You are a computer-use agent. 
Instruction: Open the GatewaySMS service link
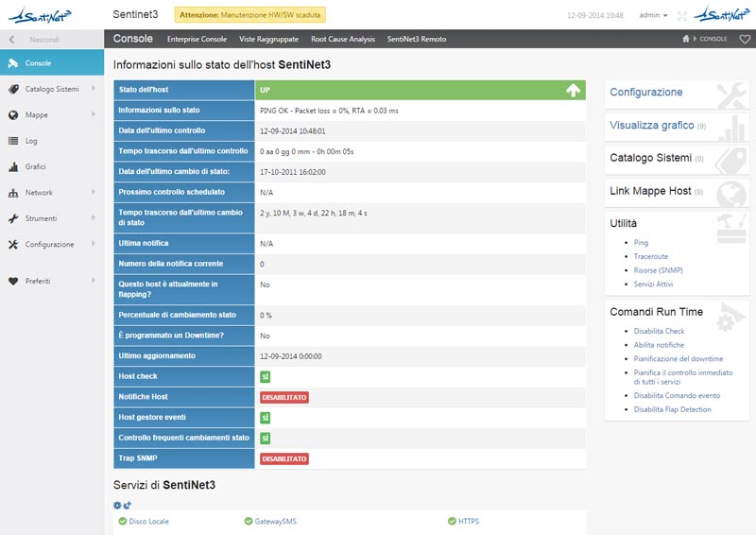pyautogui.click(x=275, y=522)
